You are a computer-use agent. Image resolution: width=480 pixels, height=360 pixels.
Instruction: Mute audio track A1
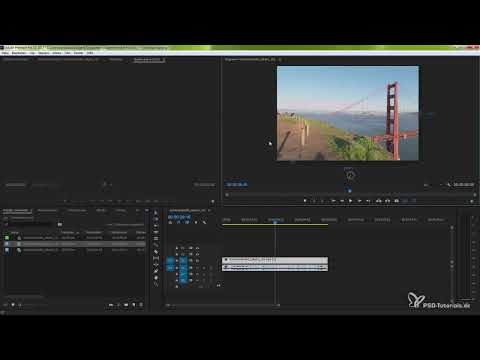tap(197, 267)
